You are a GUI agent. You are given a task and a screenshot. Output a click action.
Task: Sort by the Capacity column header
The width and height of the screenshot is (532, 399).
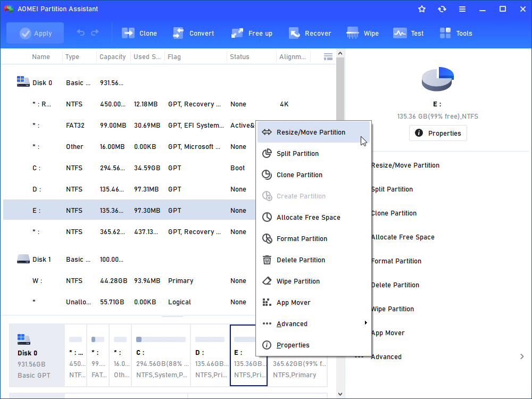(x=113, y=57)
